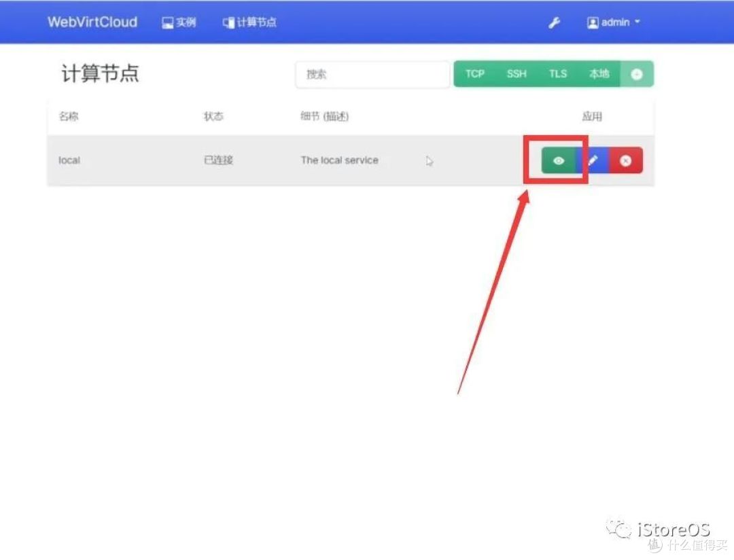Select the 已连接 status cell
This screenshot has height=560, width=734.
tap(218, 160)
